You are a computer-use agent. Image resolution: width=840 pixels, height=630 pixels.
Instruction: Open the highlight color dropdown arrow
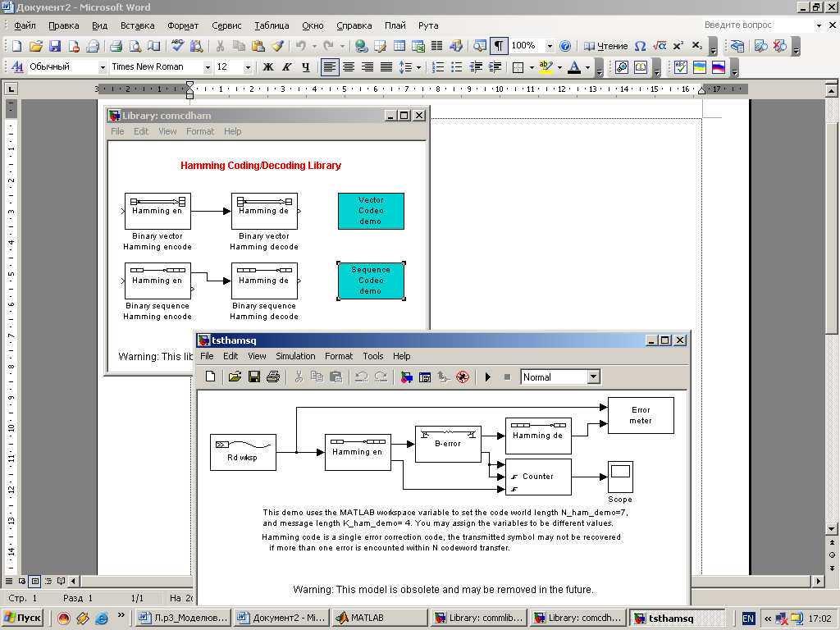(x=559, y=67)
